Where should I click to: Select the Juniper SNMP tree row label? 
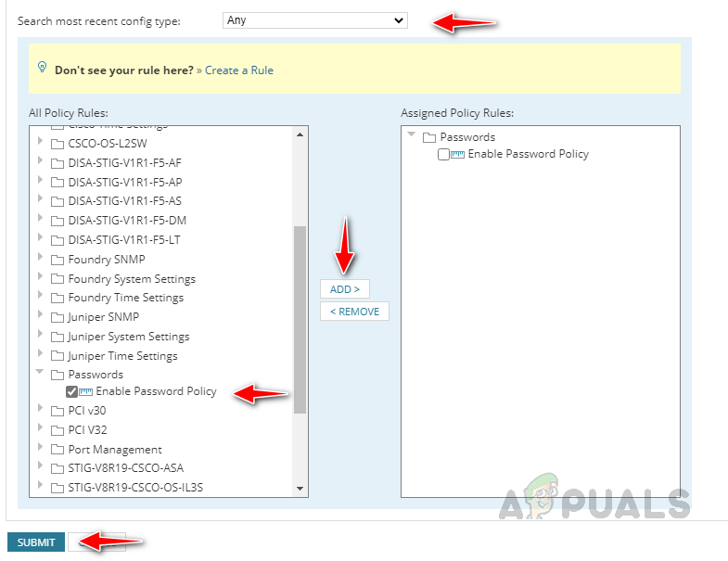(104, 317)
